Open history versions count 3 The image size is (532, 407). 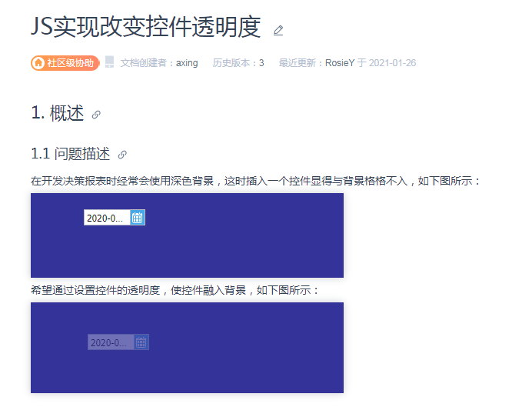[261, 63]
